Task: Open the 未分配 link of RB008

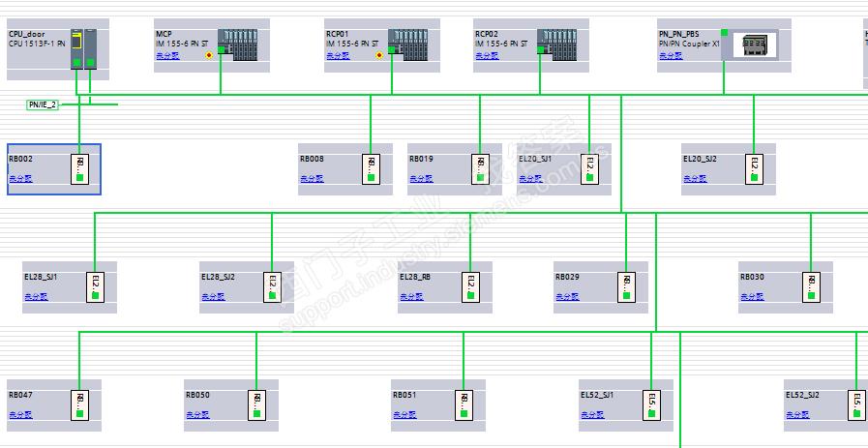Action: [x=312, y=179]
